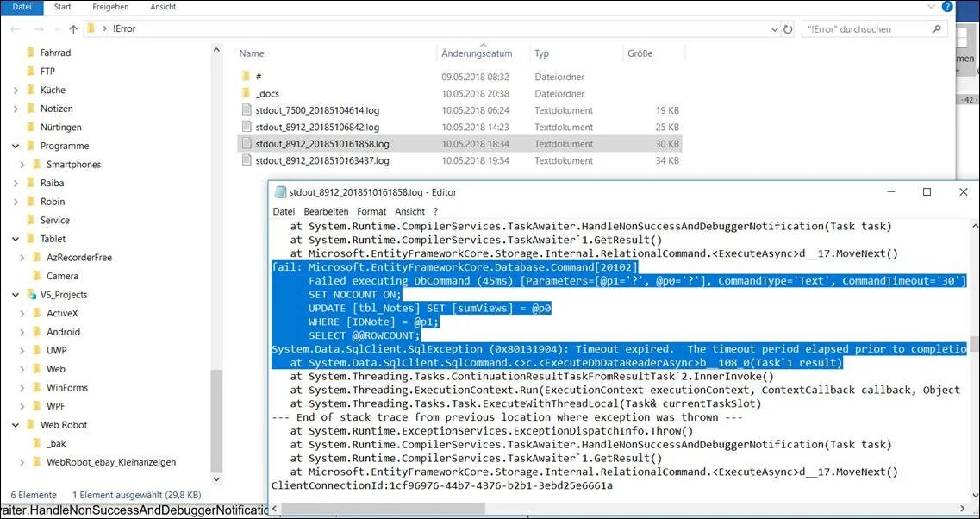
Task: Open the ? help menu in Editor
Action: 435,211
